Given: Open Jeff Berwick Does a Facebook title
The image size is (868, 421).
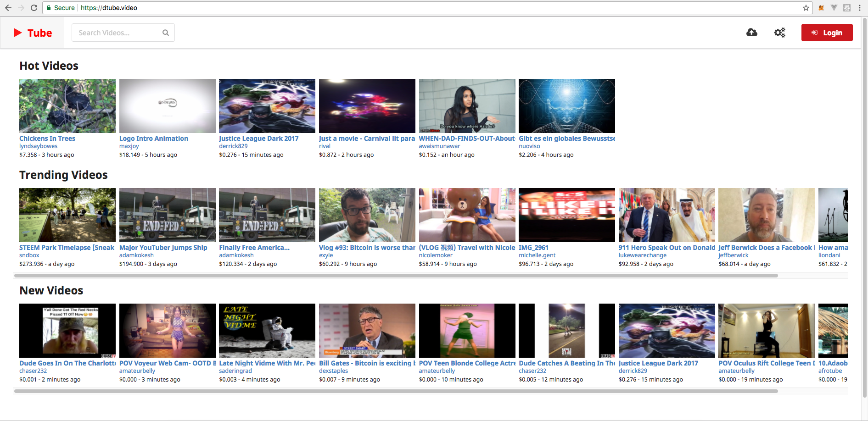Looking at the screenshot, I should pyautogui.click(x=767, y=248).
